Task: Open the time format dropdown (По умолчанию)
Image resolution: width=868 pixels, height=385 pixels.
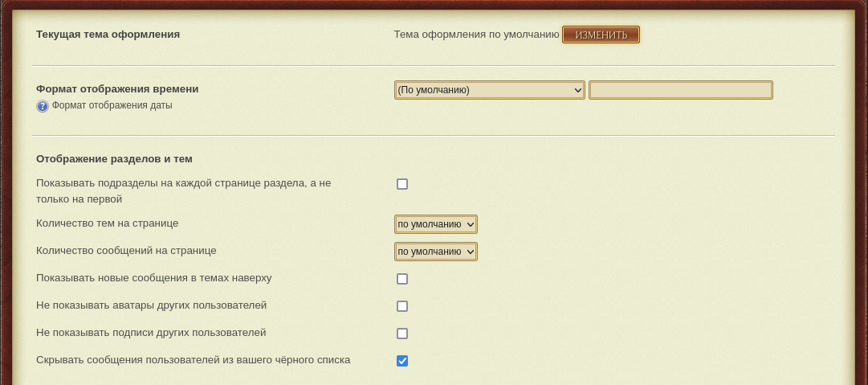Action: 489,90
